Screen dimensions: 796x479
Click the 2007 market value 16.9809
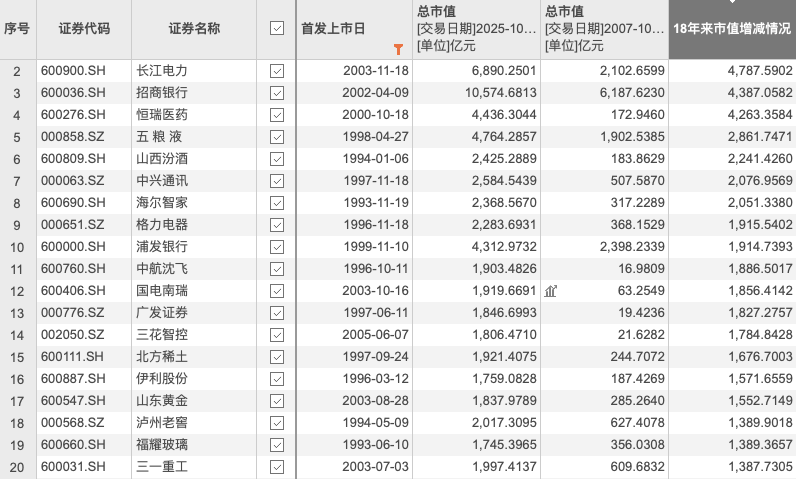[x=641, y=268]
